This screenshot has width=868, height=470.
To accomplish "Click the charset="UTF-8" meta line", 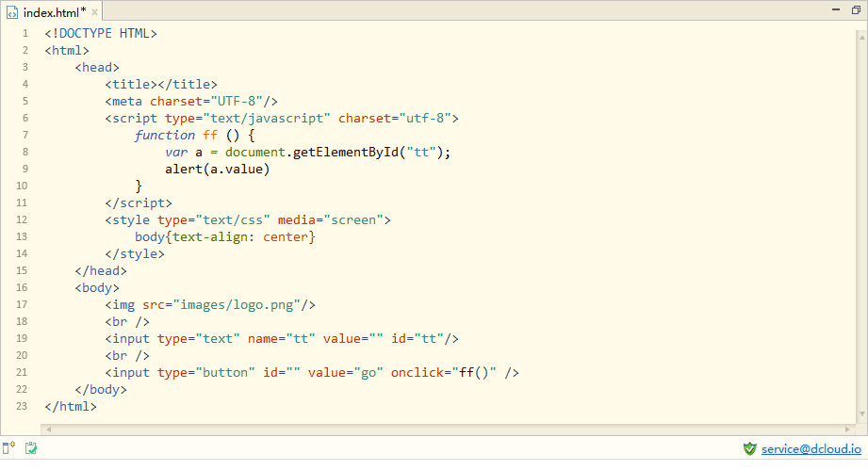I will click(191, 102).
